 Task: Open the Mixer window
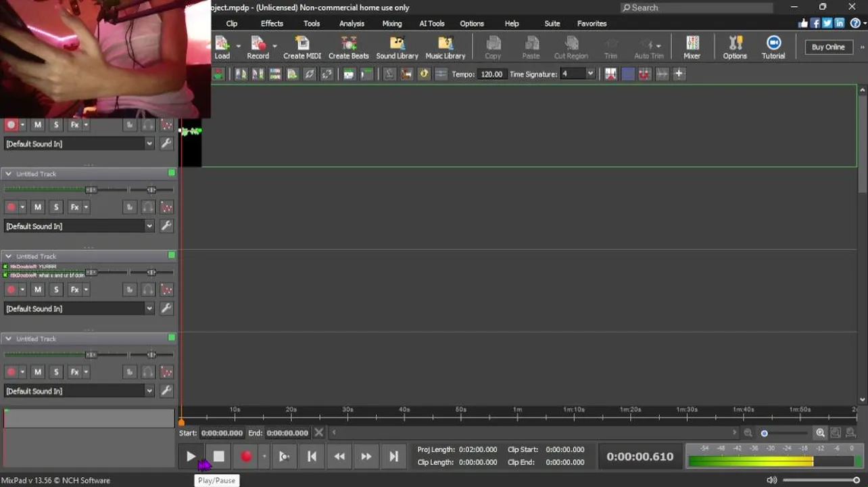[x=692, y=47]
